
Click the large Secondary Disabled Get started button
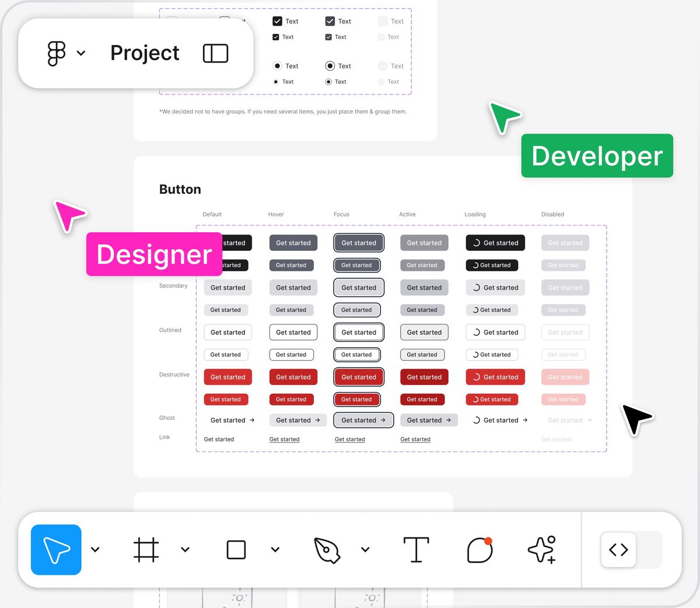click(565, 288)
